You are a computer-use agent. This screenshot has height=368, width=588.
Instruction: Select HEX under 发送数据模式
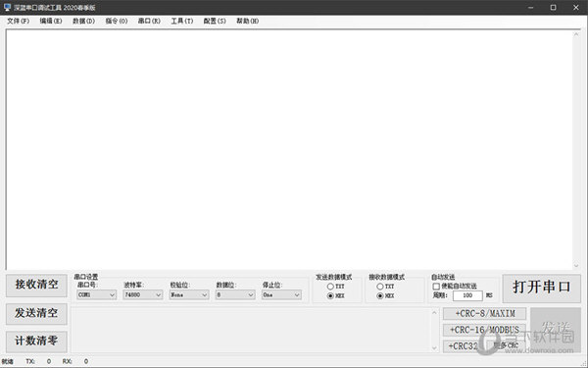(x=335, y=296)
